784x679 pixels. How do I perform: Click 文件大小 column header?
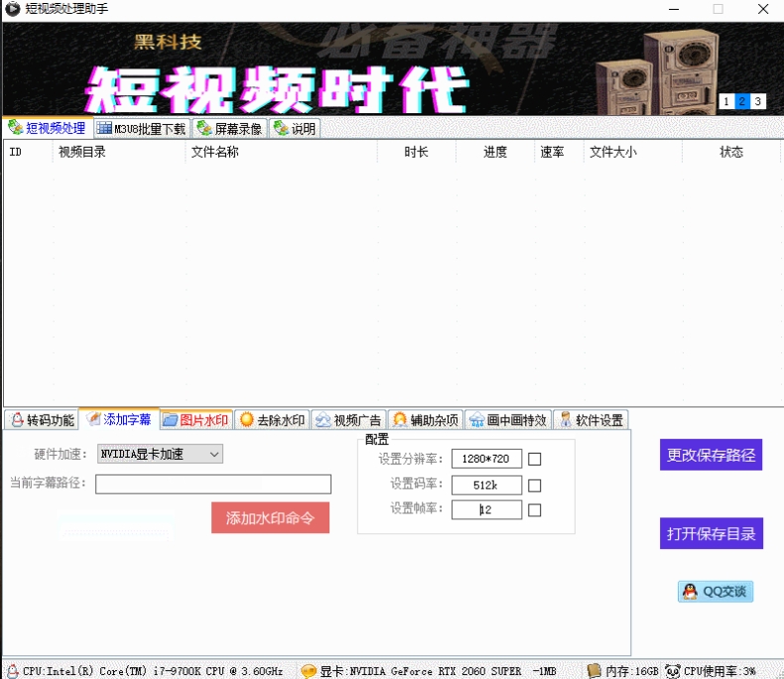(x=633, y=152)
